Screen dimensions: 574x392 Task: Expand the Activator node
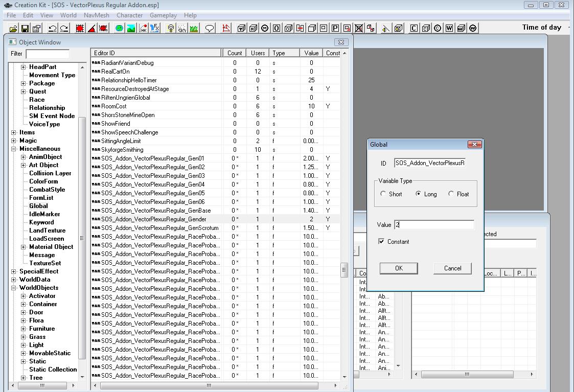pyautogui.click(x=24, y=296)
